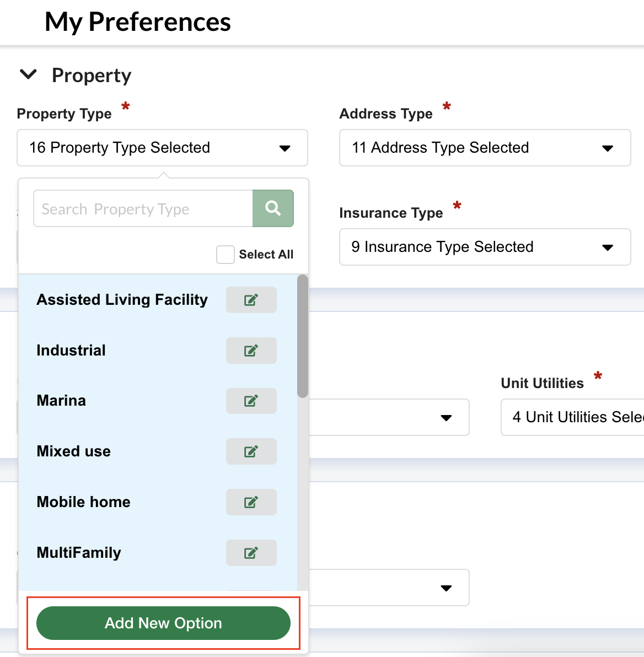Screen dimensions: 644x657
Task: Collapse the Property section chevron
Action: click(x=29, y=74)
